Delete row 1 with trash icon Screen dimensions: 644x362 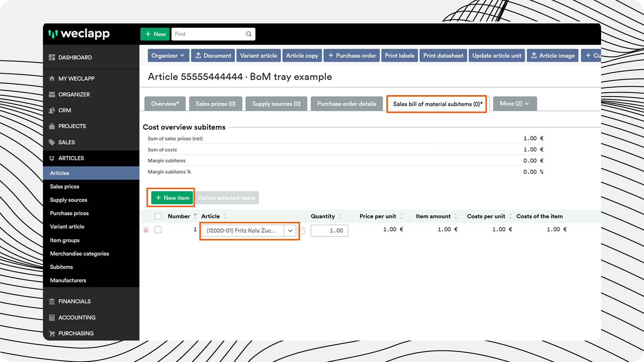pyautogui.click(x=146, y=230)
